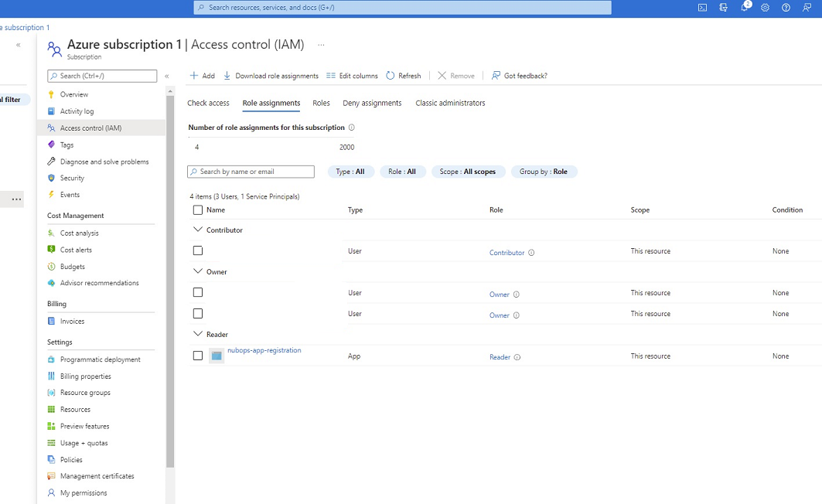Click the Cost alerts icon
Viewport: 822px width, 504px height.
[x=51, y=250]
